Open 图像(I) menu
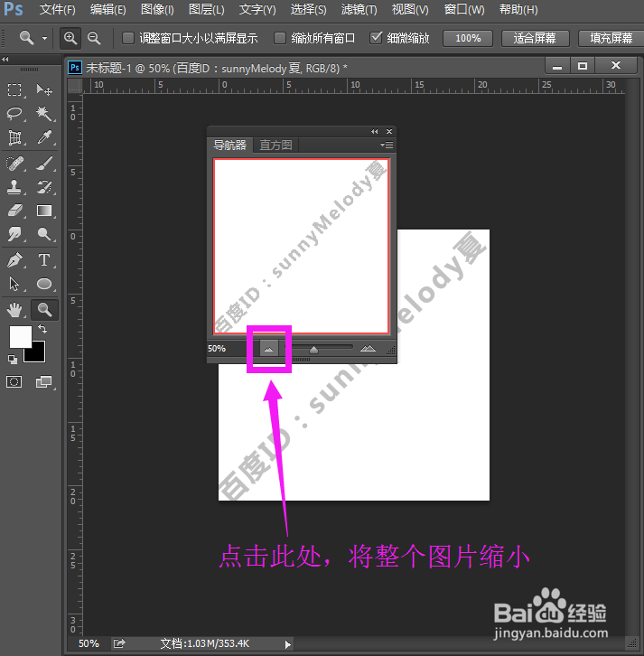The image size is (644, 656). click(x=157, y=9)
